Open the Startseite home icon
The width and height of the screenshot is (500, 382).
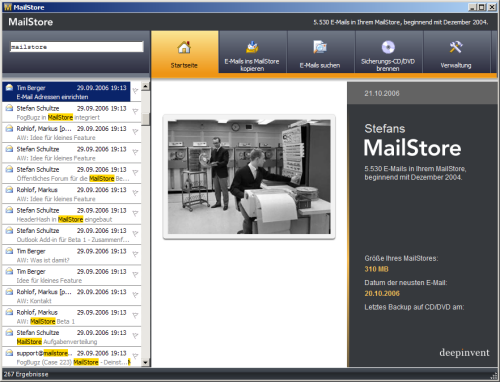click(x=184, y=47)
